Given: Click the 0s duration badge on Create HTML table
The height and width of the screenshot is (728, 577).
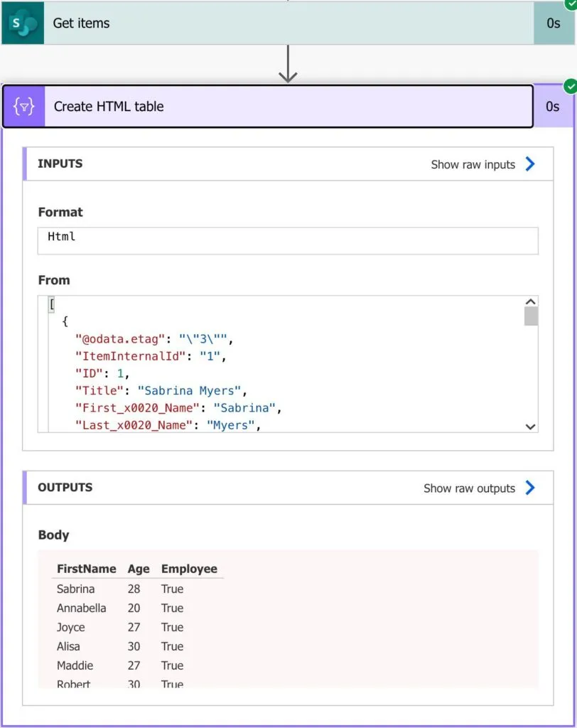Looking at the screenshot, I should point(552,107).
